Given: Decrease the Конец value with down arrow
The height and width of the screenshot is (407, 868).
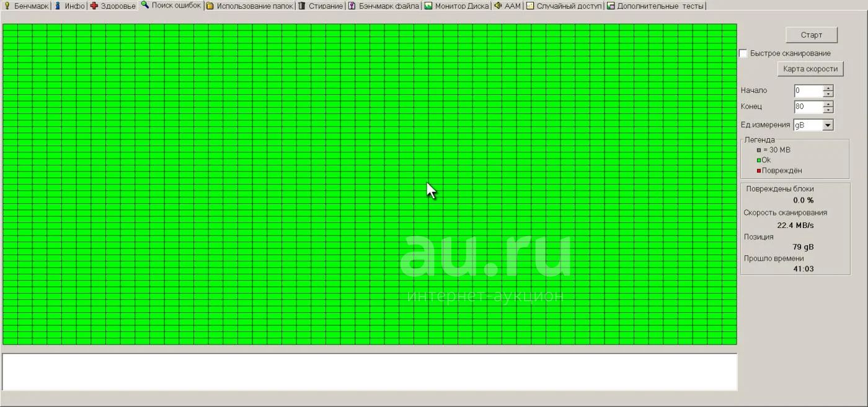Looking at the screenshot, I should [828, 110].
